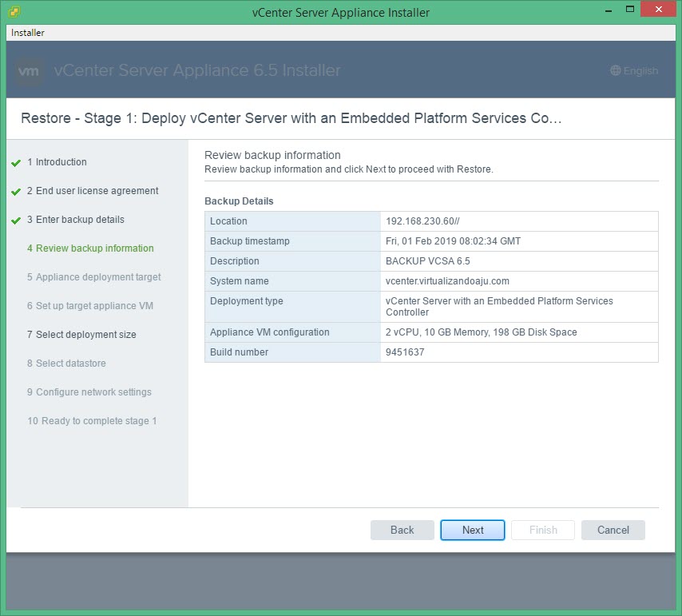Select step 4 Review backup information
682x616 pixels.
pos(94,248)
